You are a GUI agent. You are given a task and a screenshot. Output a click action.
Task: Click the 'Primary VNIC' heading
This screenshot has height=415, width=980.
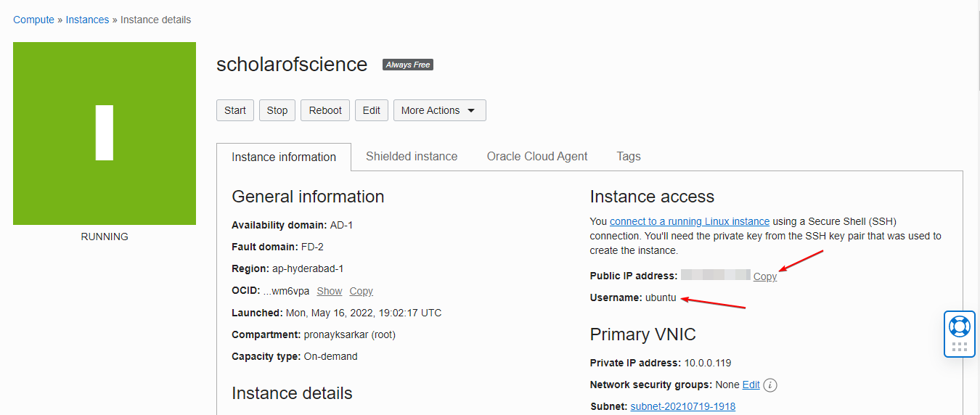click(x=643, y=334)
